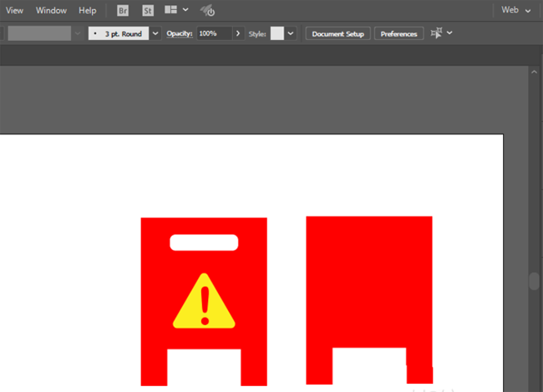Open the Help menu
The image size is (543, 392).
(x=88, y=10)
